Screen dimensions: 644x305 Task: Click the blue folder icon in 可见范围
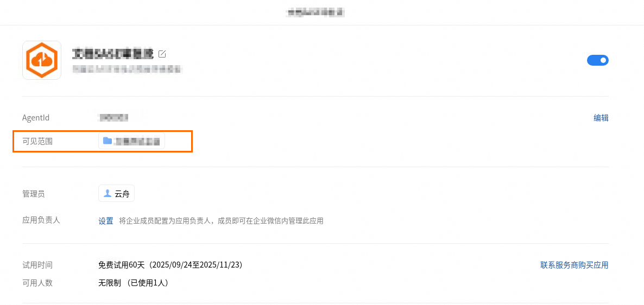tap(108, 141)
